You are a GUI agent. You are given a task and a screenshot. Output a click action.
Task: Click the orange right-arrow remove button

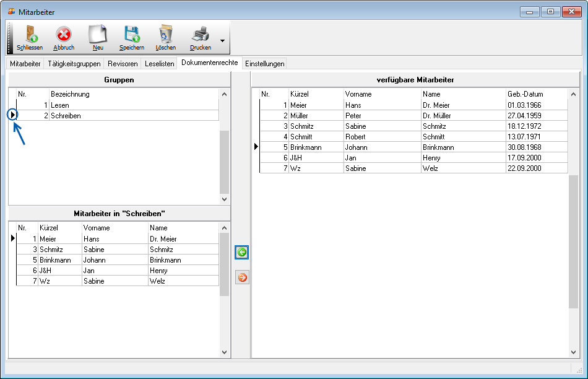[242, 277]
